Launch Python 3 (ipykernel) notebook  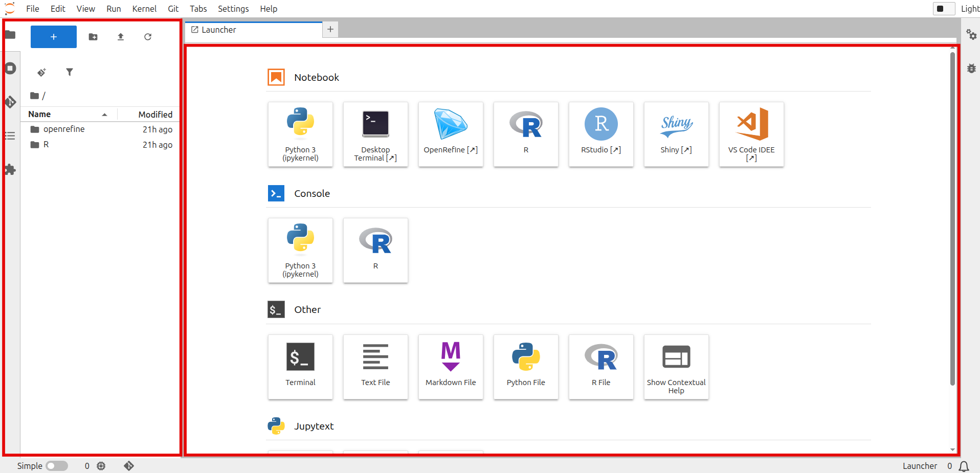tap(300, 134)
